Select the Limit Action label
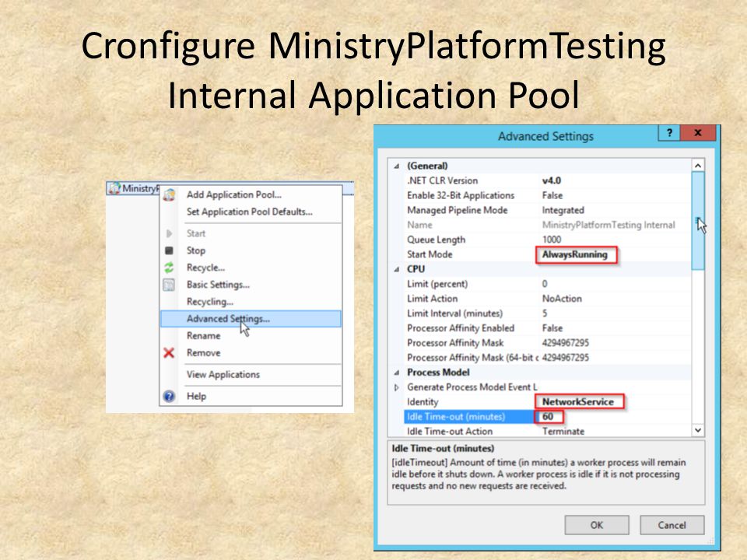 432,299
